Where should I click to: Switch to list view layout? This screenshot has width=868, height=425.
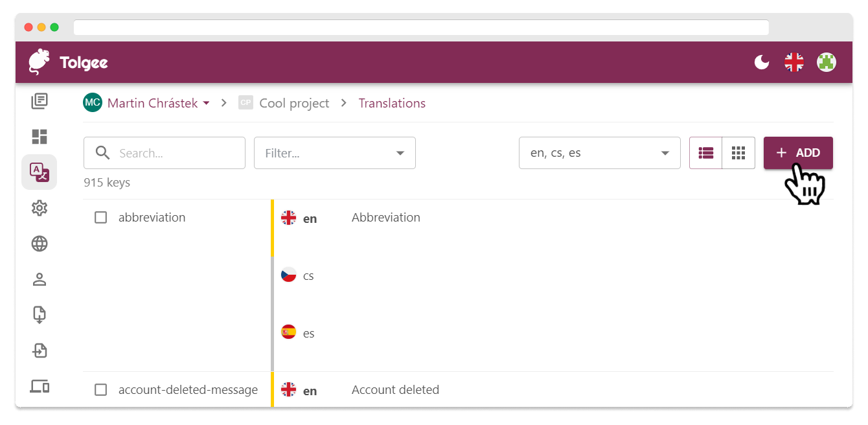(x=705, y=154)
